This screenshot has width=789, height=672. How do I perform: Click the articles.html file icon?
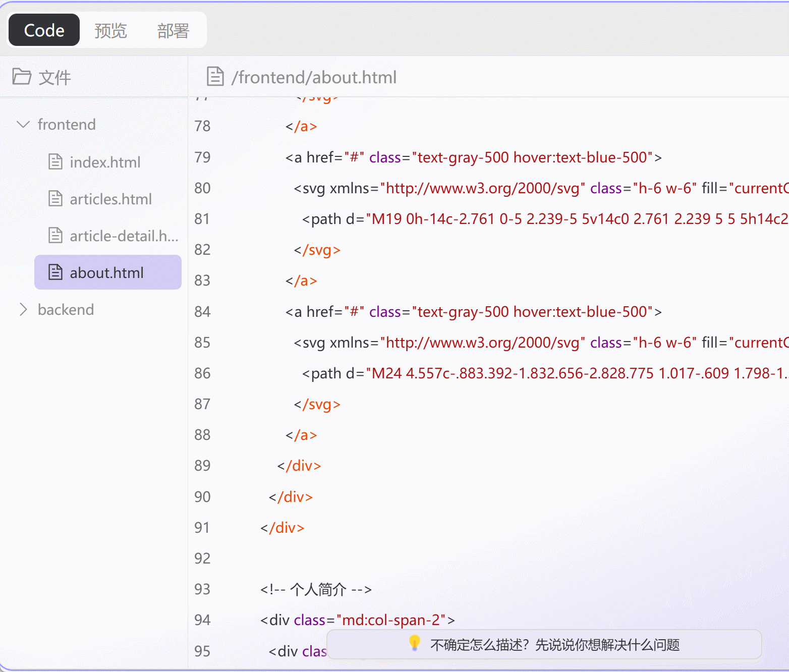pyautogui.click(x=55, y=199)
